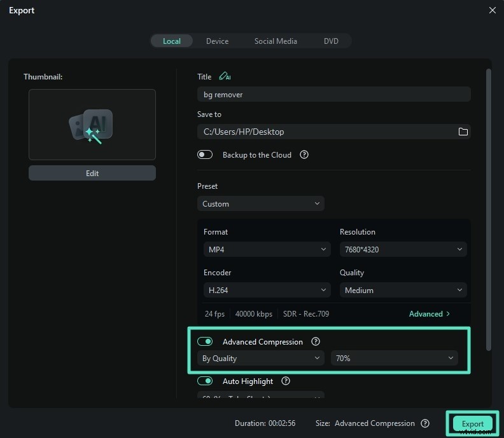
Task: Close the Export dialog window
Action: [x=492, y=10]
